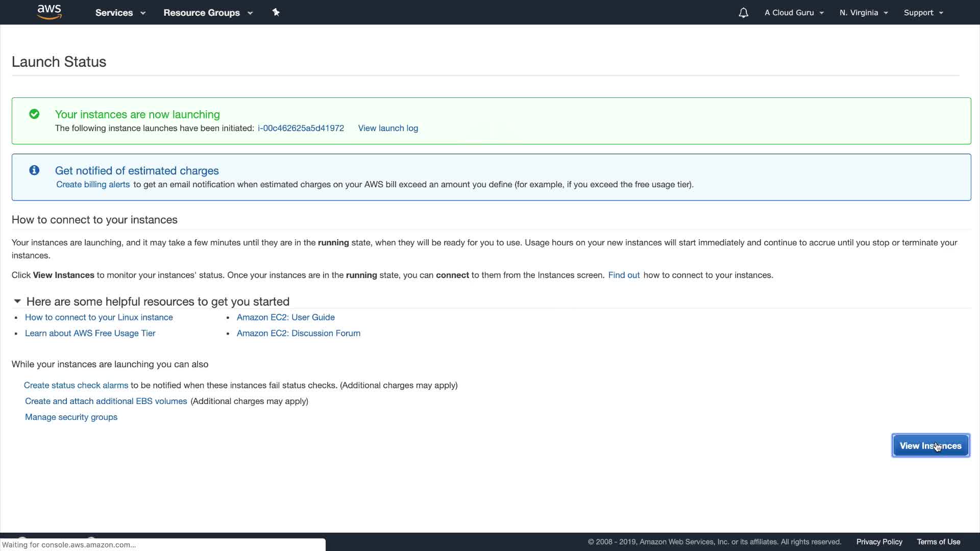Viewport: 980px width, 551px height.
Task: Open Create billing alerts link
Action: pos(93,184)
